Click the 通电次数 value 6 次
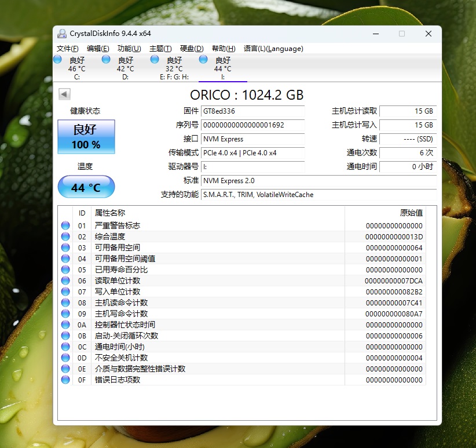This screenshot has width=476, height=448. pyautogui.click(x=408, y=153)
